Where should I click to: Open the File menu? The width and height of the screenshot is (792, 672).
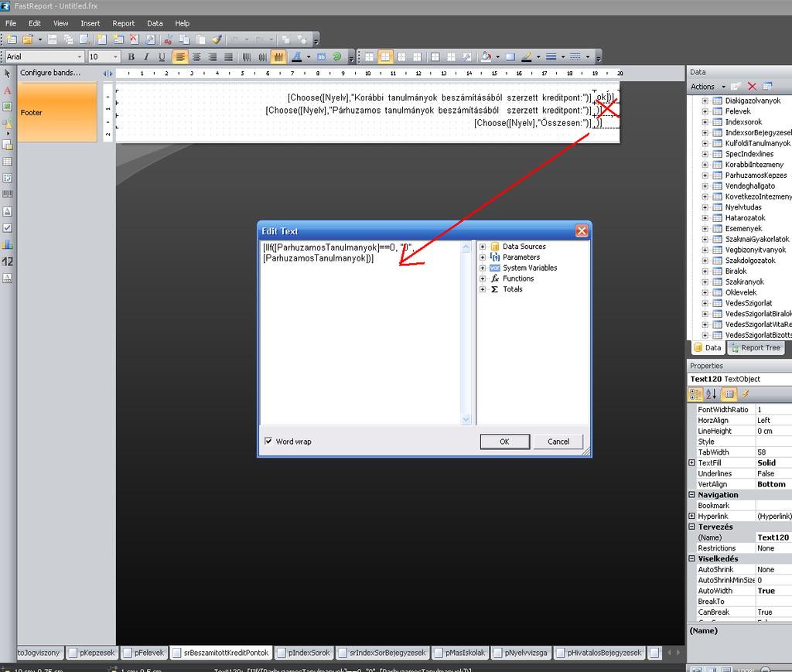pos(11,23)
